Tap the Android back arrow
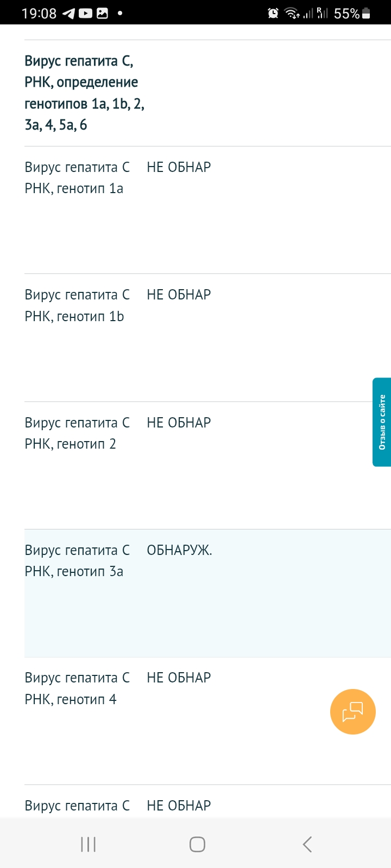 tap(307, 844)
